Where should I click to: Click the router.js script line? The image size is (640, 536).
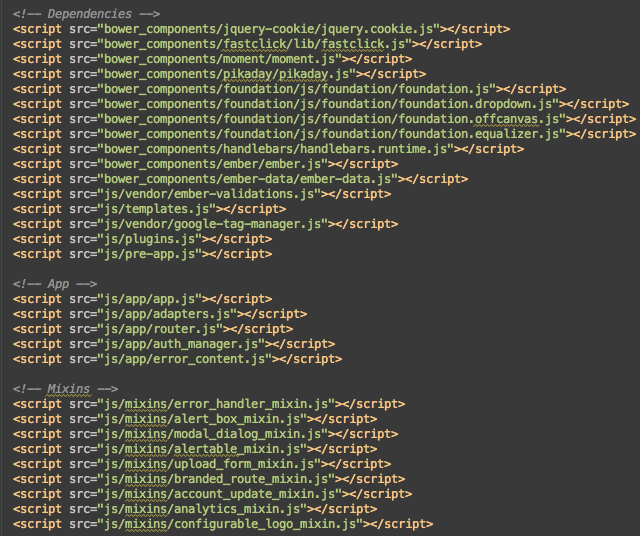tap(153, 329)
